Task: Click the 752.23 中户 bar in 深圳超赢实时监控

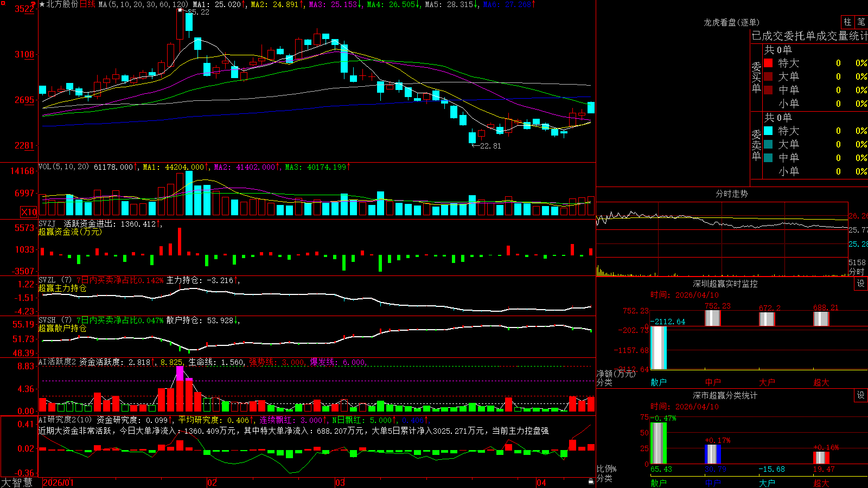Action: click(713, 318)
